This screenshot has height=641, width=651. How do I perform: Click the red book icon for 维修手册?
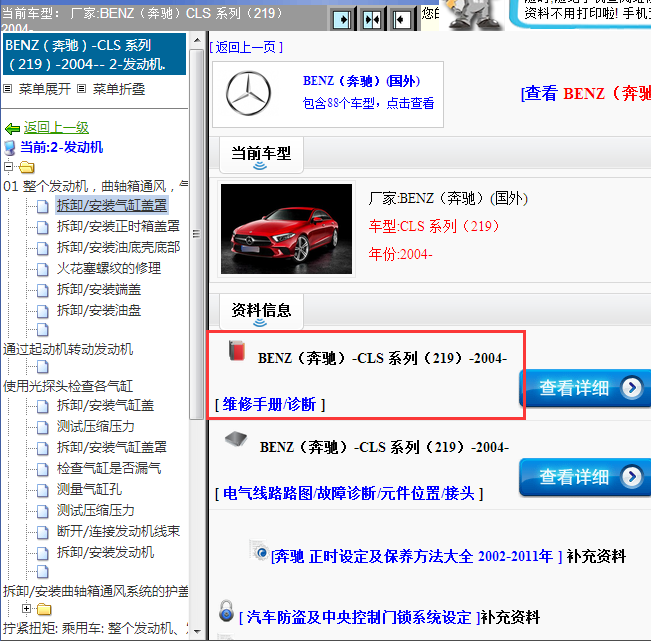pos(237,350)
